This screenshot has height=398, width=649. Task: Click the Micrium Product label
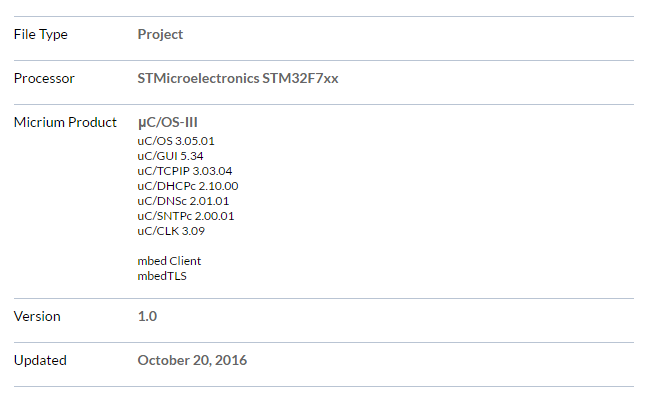[65, 122]
